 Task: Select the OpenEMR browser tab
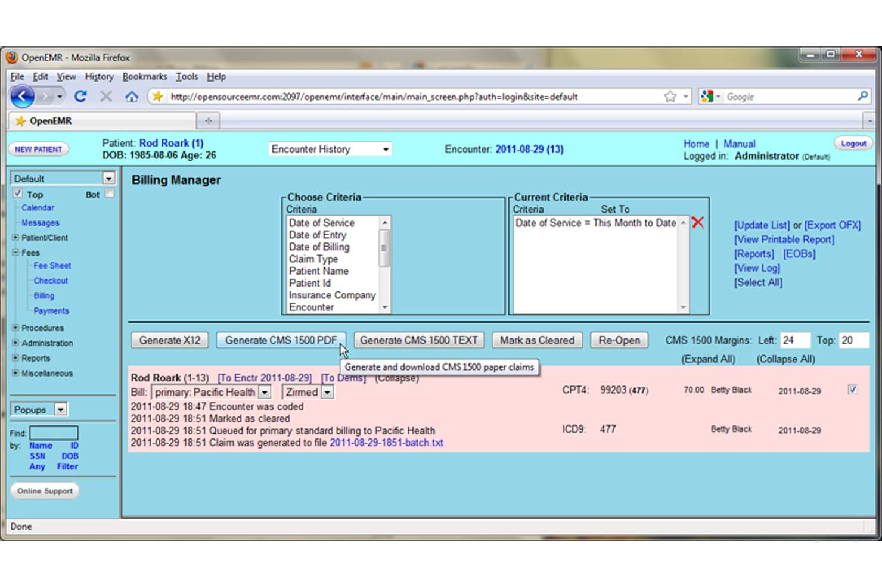(102, 121)
